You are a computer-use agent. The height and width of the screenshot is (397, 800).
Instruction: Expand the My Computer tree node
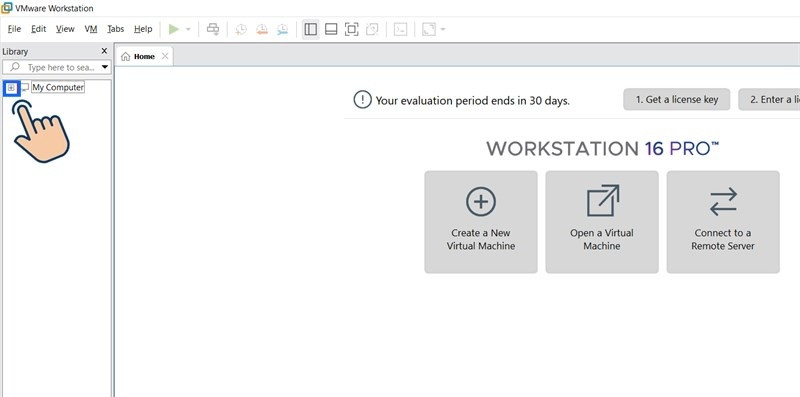point(11,88)
